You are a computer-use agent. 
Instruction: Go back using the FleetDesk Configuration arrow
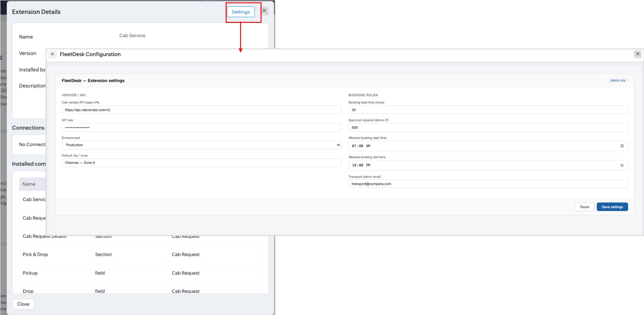[x=53, y=54]
